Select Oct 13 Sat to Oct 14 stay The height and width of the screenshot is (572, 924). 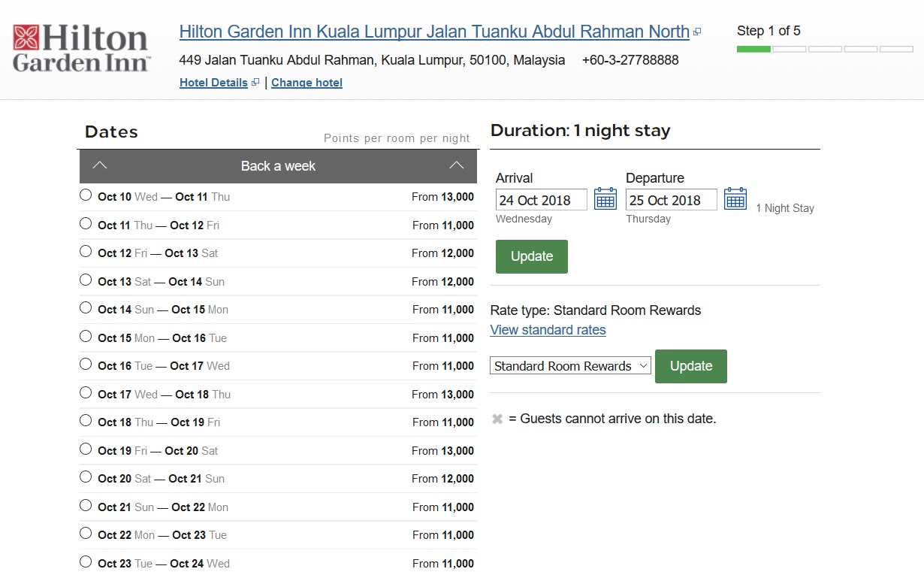[86, 280]
